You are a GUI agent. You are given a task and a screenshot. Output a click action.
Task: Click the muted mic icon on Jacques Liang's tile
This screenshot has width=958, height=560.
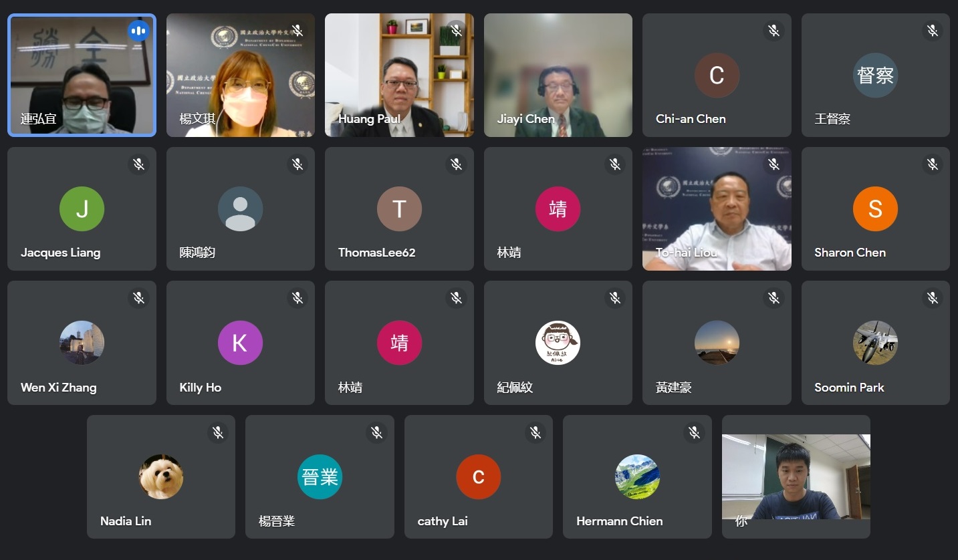tap(138, 164)
